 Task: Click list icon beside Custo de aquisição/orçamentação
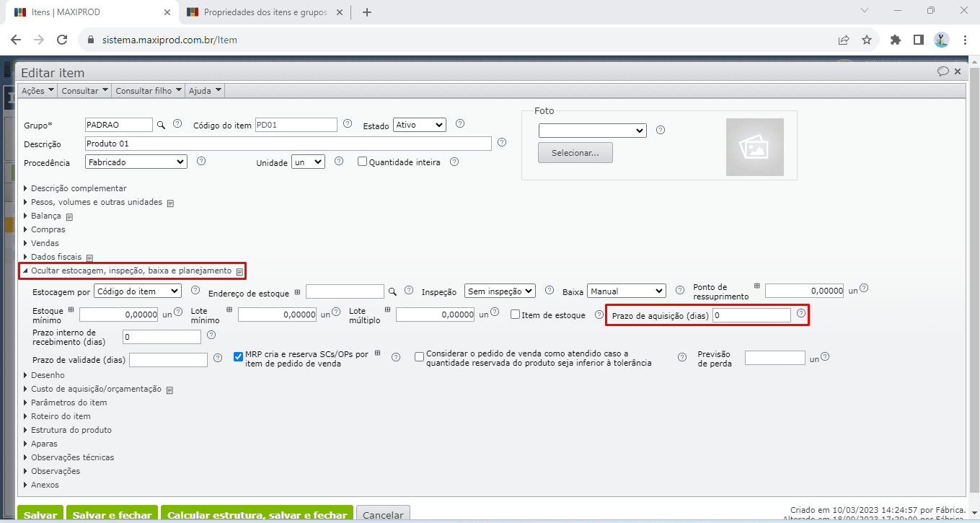169,390
